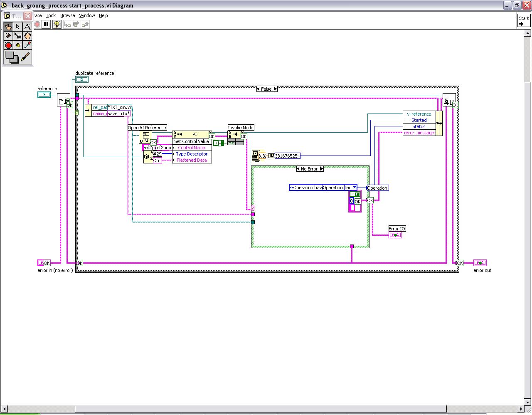Open the Browse menu
The image size is (532, 415).
click(x=68, y=15)
